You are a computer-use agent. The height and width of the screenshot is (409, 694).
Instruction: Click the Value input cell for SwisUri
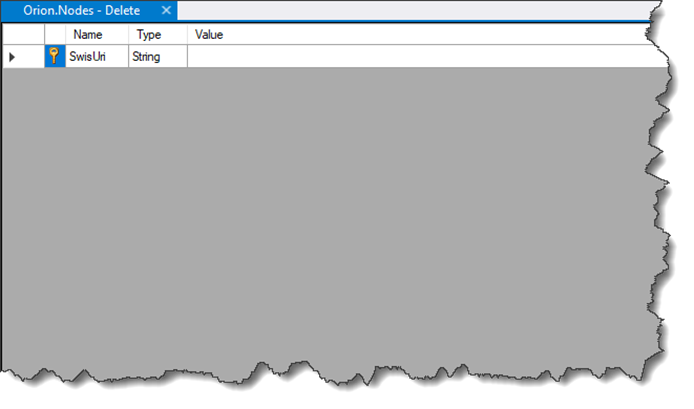click(425, 56)
